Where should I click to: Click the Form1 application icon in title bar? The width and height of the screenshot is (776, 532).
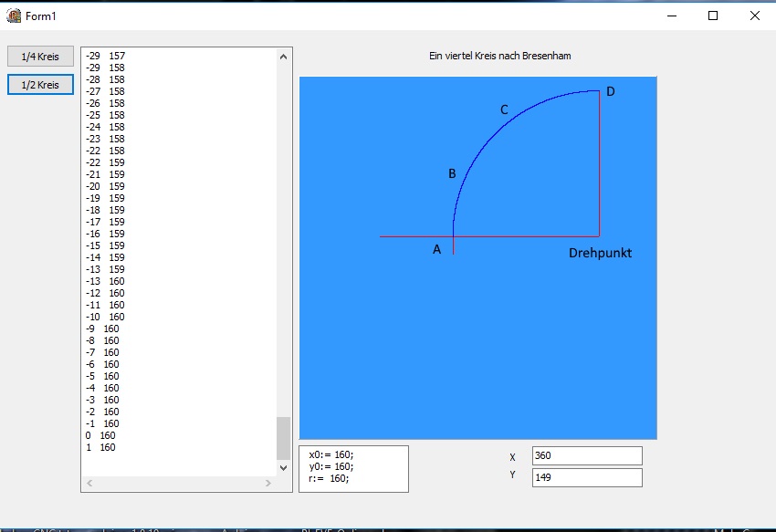(x=14, y=16)
